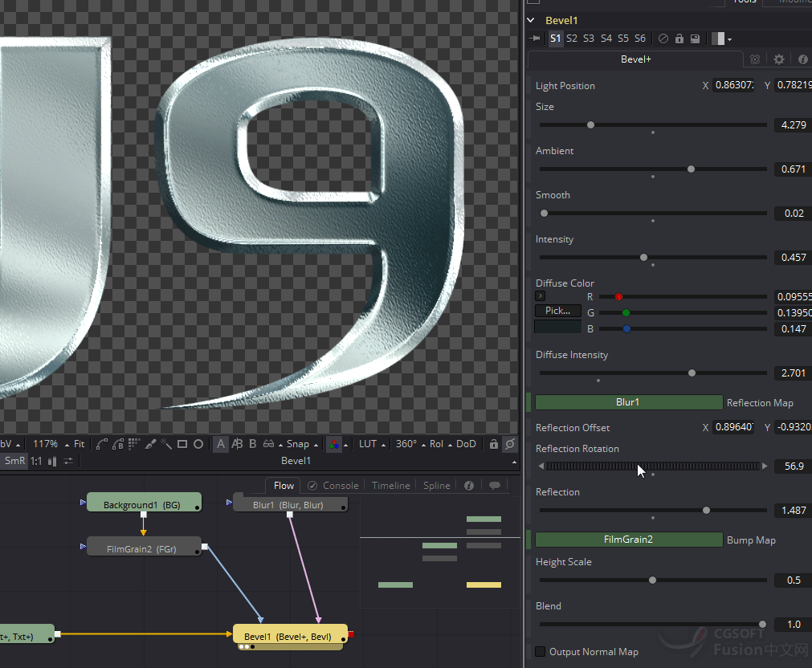Toggle the LUT button in viewer
Image resolution: width=812 pixels, height=668 pixels.
click(x=368, y=444)
